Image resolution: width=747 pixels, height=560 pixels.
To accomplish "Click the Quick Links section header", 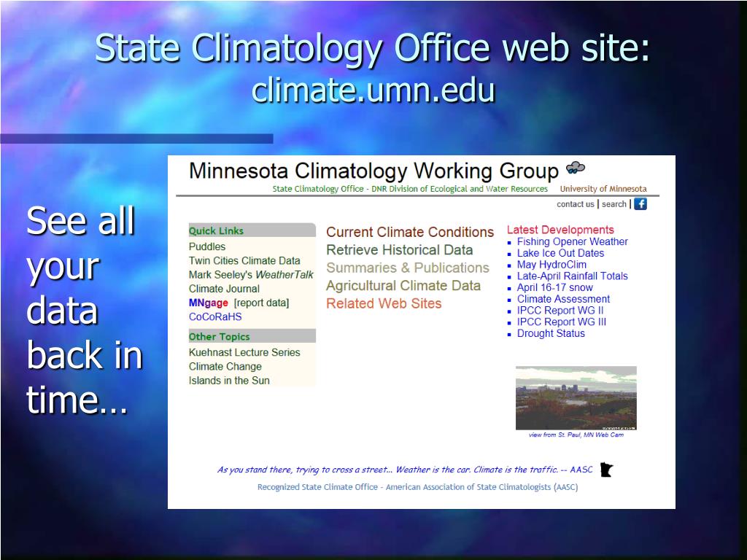I will click(x=252, y=230).
